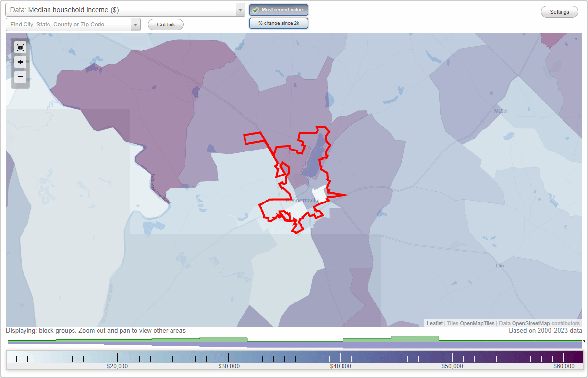The image size is (588, 378).
Task: Zoom out using the minus icon
Action: click(x=20, y=76)
